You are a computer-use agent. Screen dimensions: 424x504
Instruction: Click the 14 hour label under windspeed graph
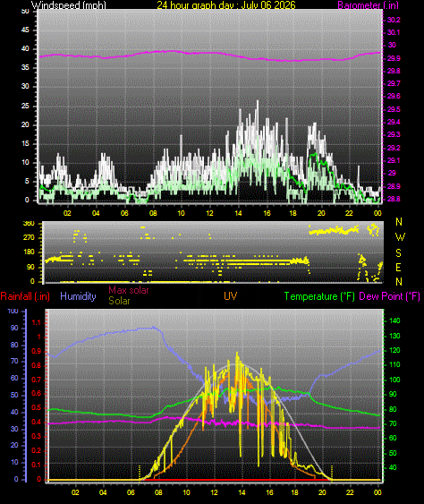click(x=238, y=213)
